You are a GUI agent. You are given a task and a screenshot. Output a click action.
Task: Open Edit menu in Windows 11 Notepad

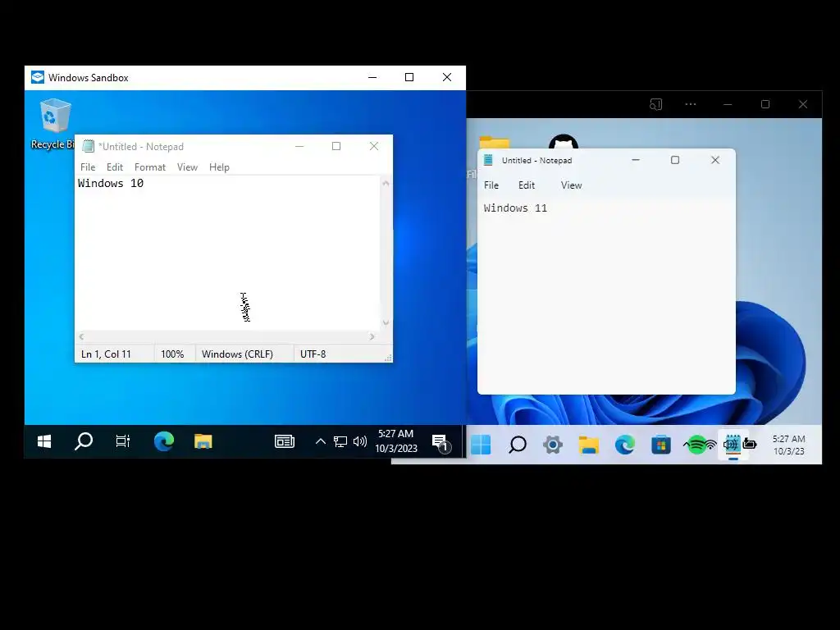pos(527,185)
